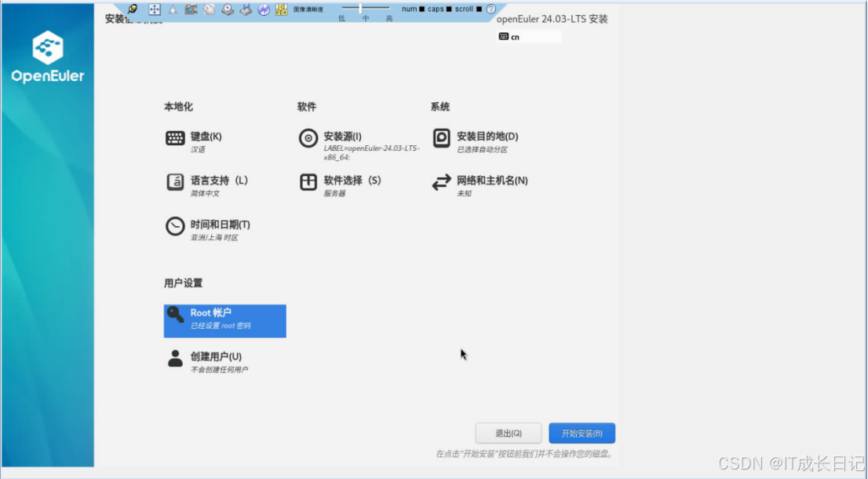The width and height of the screenshot is (868, 479).
Task: Click the lightning power control icon
Action: (x=173, y=9)
